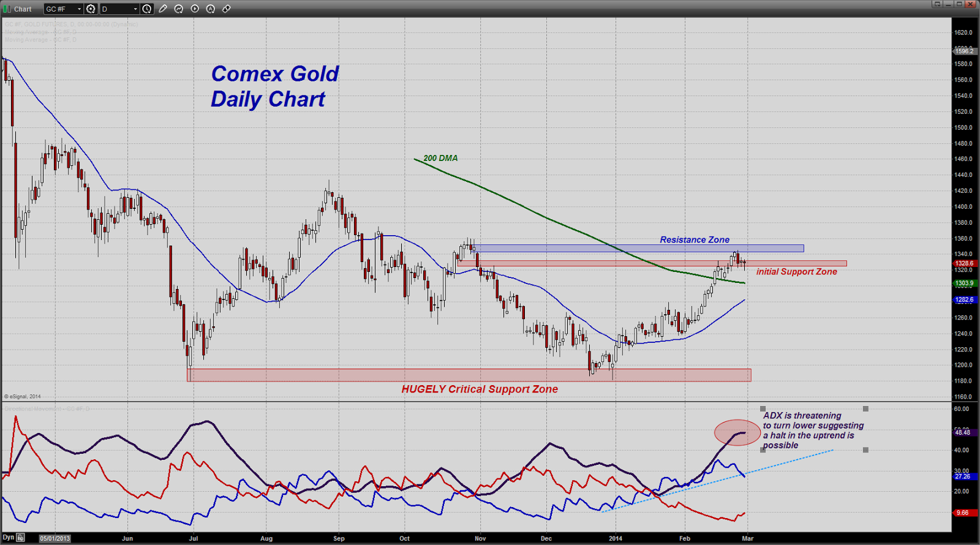The width and height of the screenshot is (980, 545).
Task: Click the Chart title in the toolbar
Action: (23, 9)
